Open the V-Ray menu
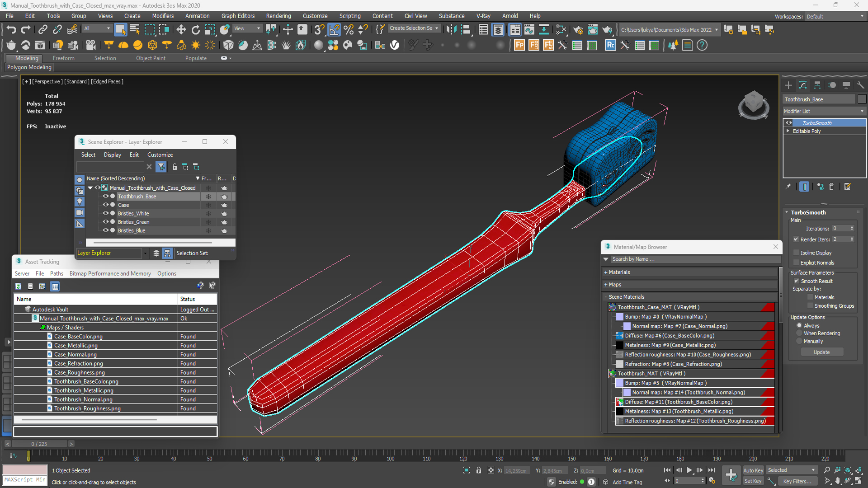The height and width of the screenshot is (488, 868). click(483, 16)
